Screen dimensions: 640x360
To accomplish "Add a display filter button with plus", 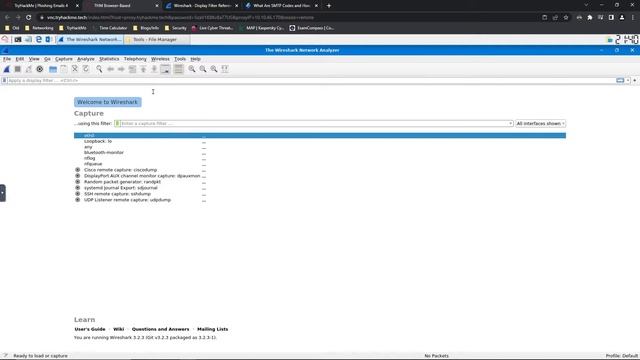I will (x=635, y=80).
